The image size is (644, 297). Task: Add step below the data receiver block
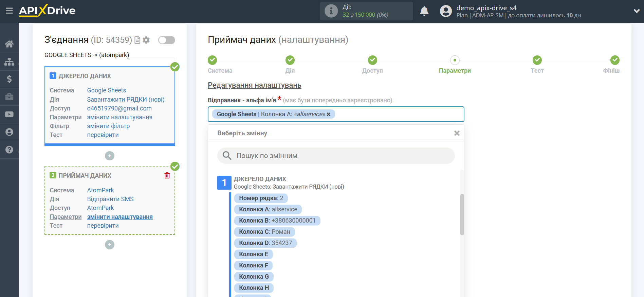point(110,245)
